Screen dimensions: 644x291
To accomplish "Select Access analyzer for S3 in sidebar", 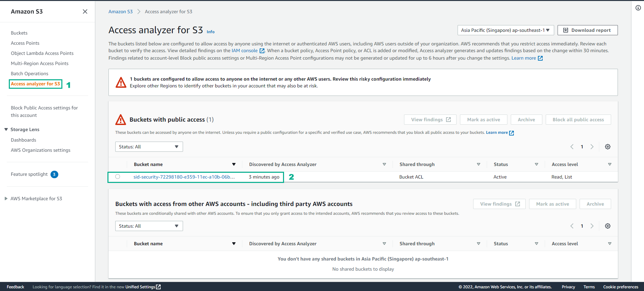I will pos(35,84).
